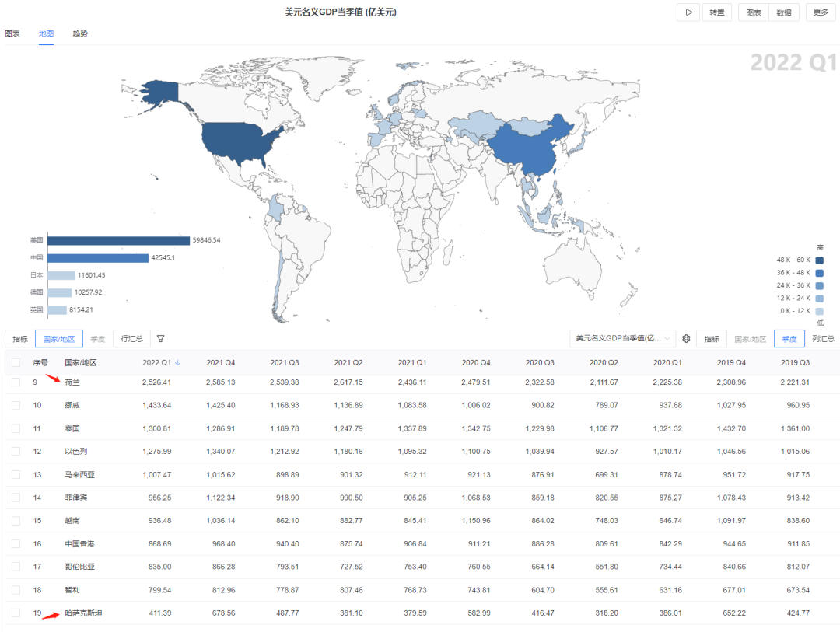Click the 德国 bar in ranking chart
The width and height of the screenshot is (840, 632).
pyautogui.click(x=59, y=292)
